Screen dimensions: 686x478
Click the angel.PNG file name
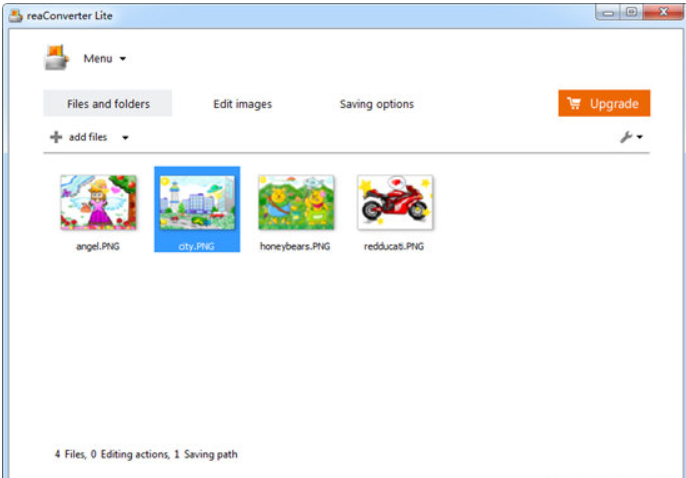click(x=98, y=246)
